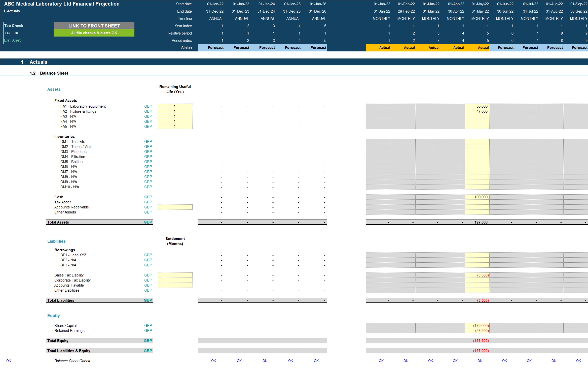Click the Forecast status cell for Jun-22
The height and width of the screenshot is (372, 588).
502,48
